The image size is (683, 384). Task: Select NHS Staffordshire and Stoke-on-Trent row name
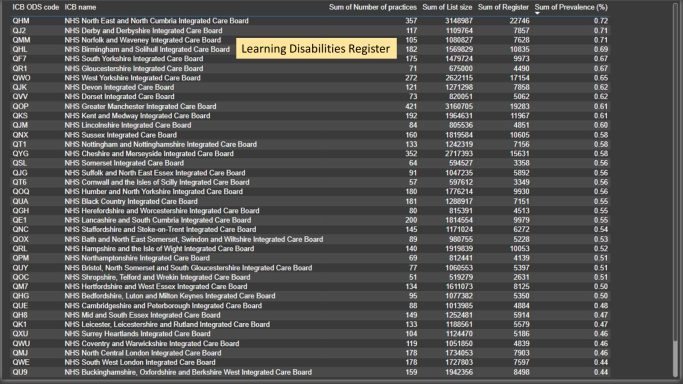coord(160,229)
